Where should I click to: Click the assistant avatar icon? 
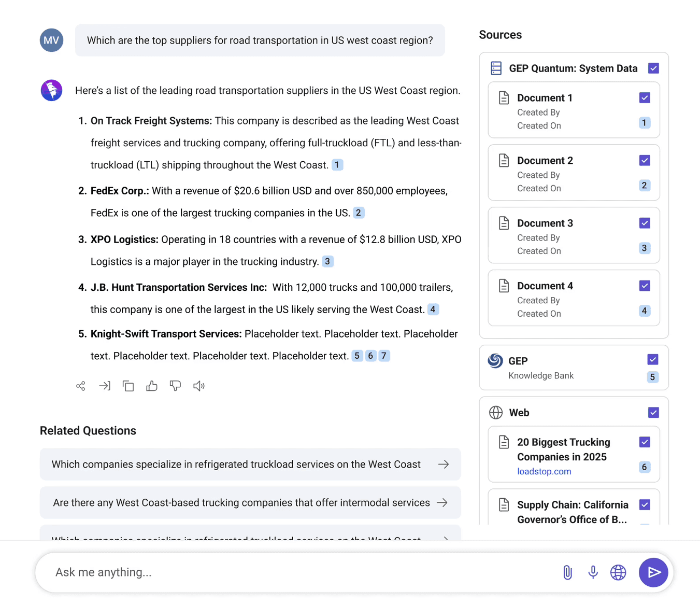[x=52, y=90]
